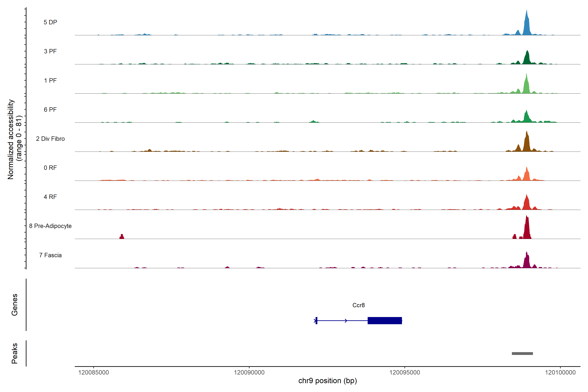This screenshot has width=588, height=392.
Task: Select the 6 PF track label
Action: point(50,109)
